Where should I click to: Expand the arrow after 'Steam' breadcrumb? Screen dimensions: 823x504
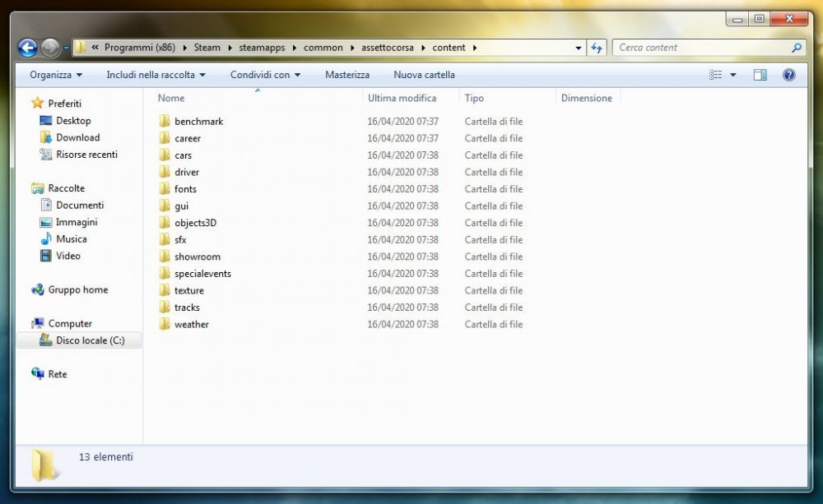point(230,48)
